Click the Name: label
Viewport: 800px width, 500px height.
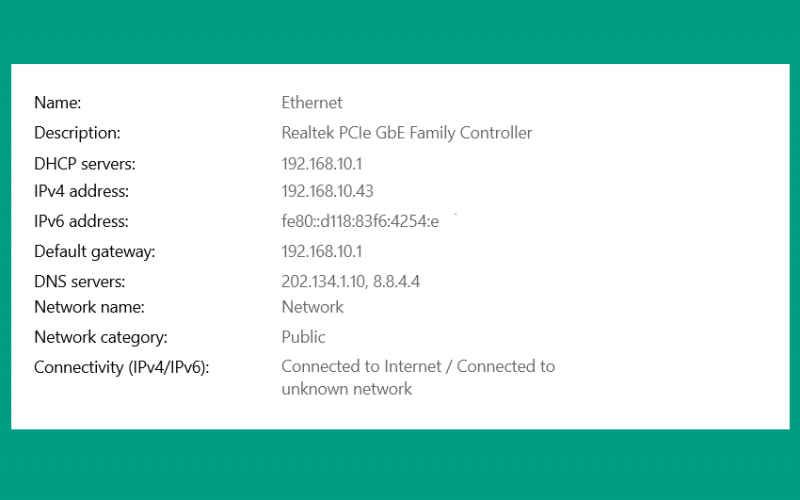click(58, 103)
